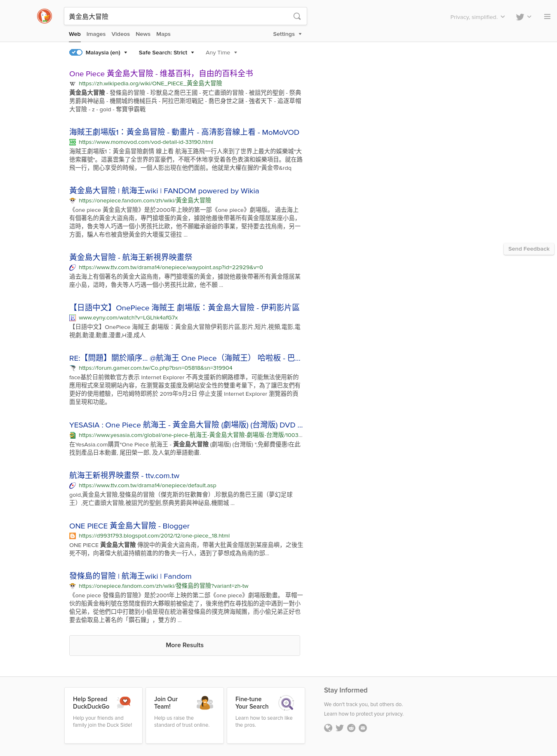Open the hamburger menu icon
557x756 pixels.
547,17
